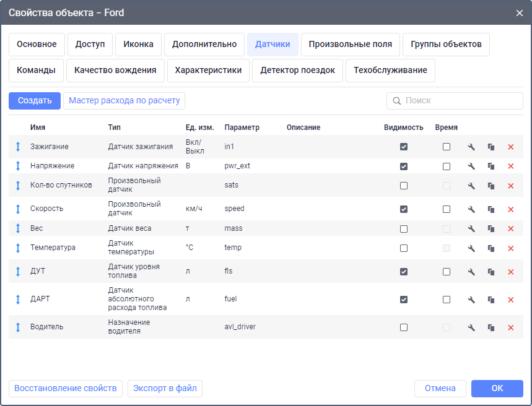This screenshot has height=406, width=532.
Task: Click Экспорт в файл button
Action: (x=165, y=389)
